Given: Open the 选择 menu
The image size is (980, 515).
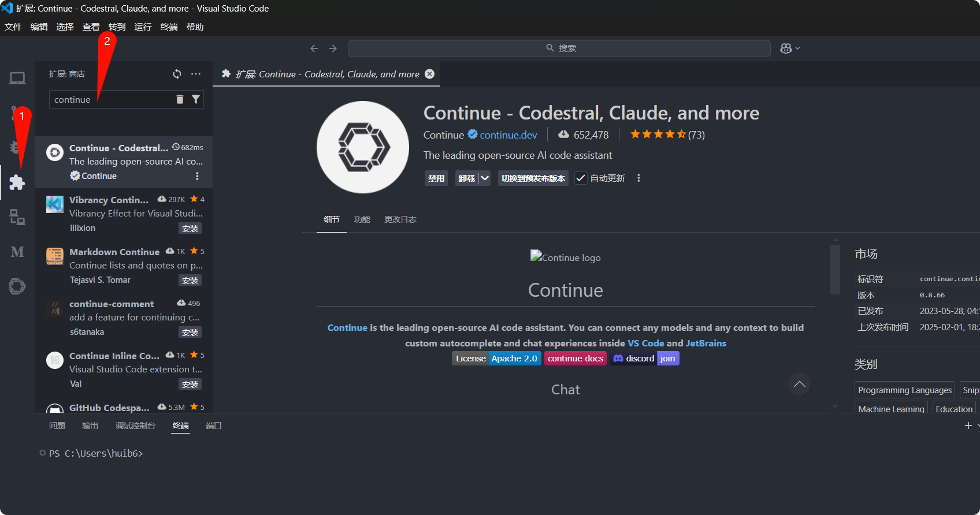Looking at the screenshot, I should (65, 27).
